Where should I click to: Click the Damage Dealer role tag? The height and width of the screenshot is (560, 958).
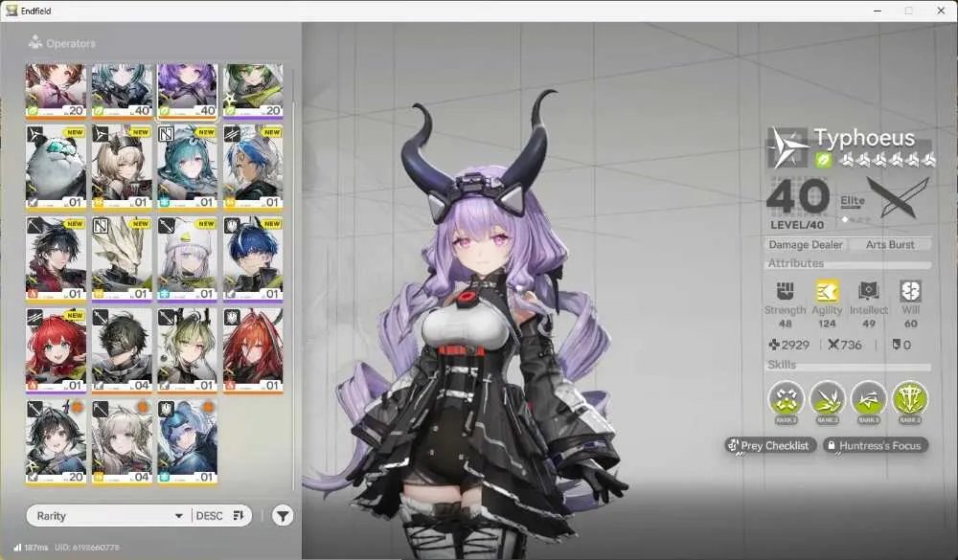806,244
